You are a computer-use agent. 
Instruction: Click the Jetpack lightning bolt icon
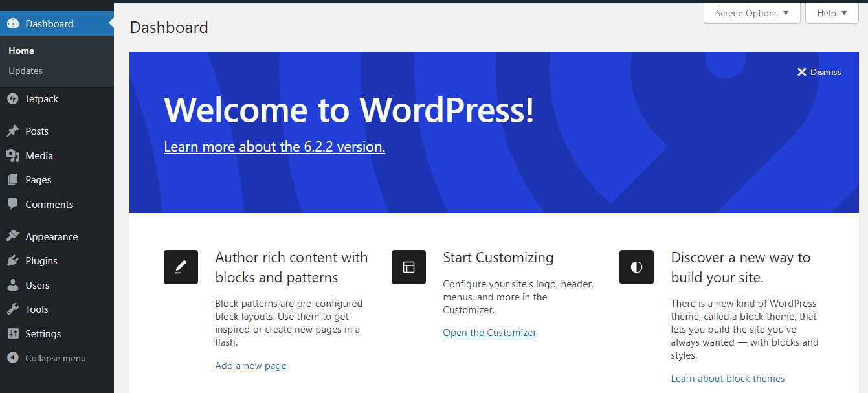[13, 99]
